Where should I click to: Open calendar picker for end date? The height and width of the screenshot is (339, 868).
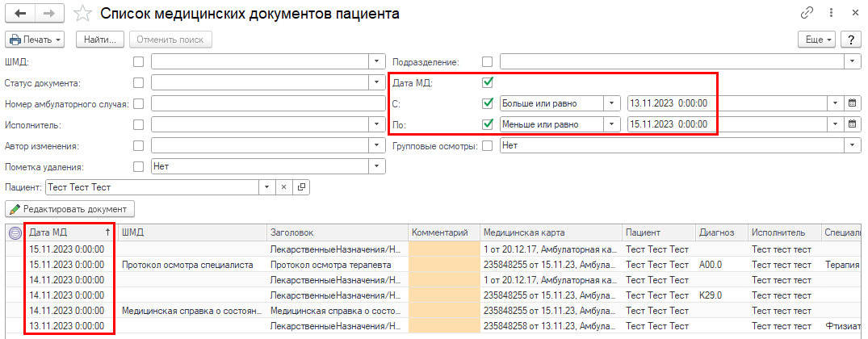pos(851,124)
